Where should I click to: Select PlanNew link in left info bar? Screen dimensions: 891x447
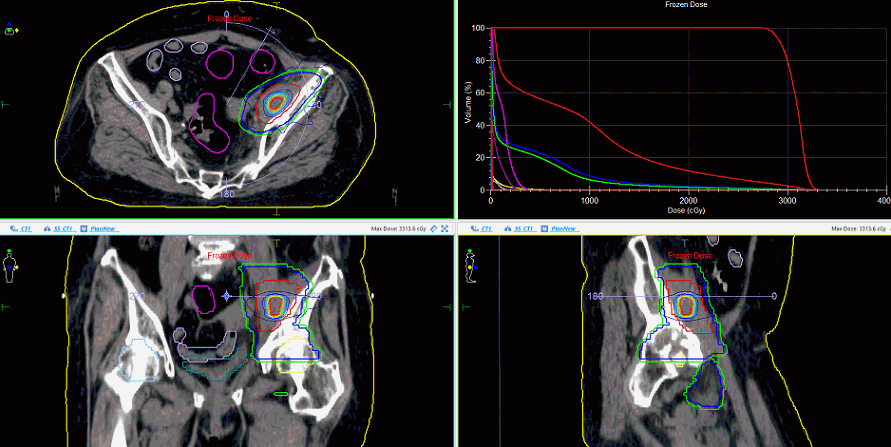point(103,229)
